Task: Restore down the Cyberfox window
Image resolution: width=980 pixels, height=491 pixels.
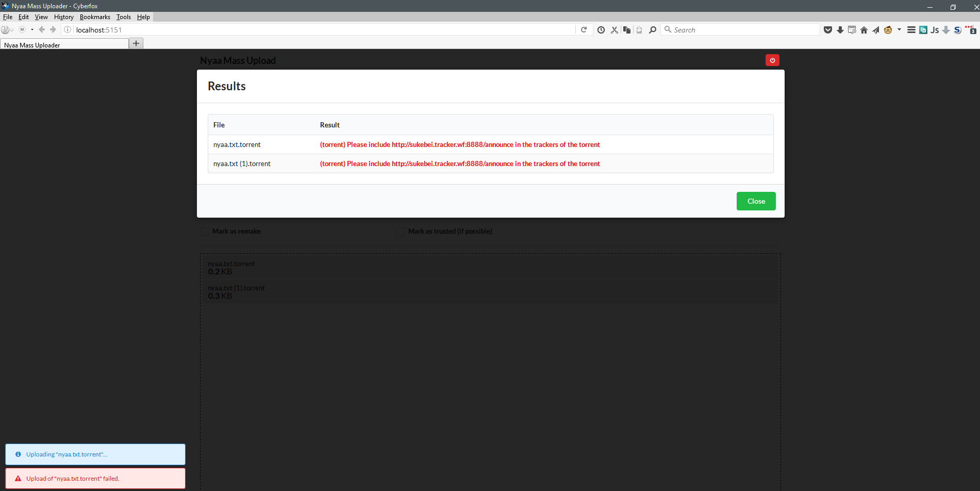Action: click(953, 7)
